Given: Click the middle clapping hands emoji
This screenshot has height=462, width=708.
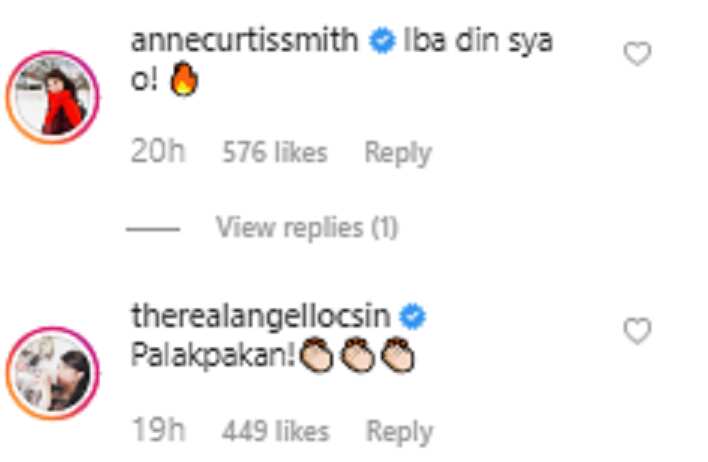Looking at the screenshot, I should coord(358,355).
